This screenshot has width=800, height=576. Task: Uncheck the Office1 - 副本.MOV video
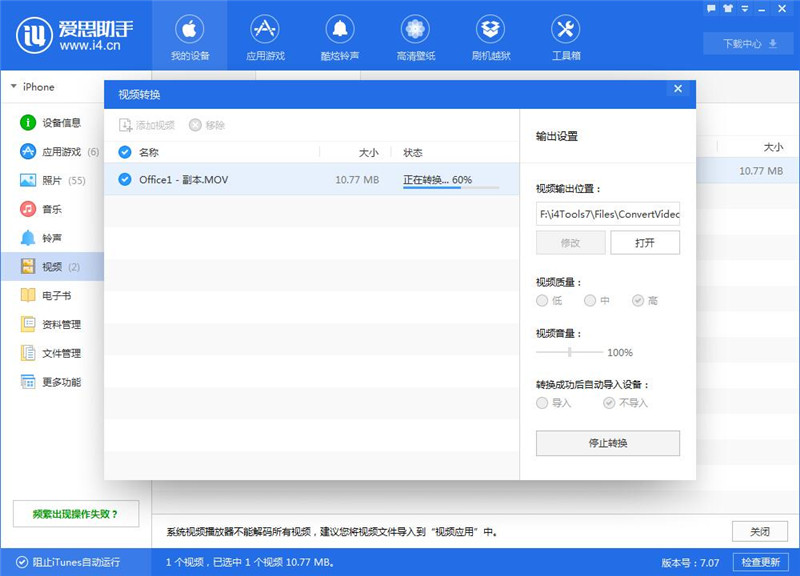coord(124,177)
